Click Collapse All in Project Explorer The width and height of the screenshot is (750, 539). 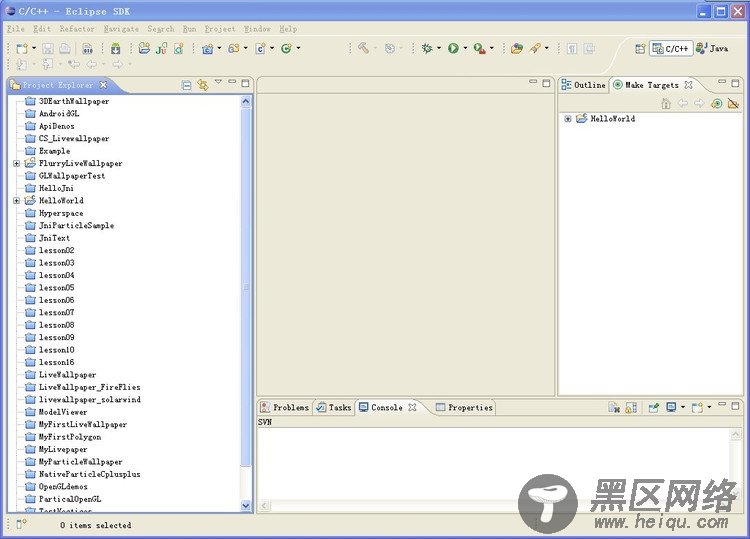tap(187, 86)
